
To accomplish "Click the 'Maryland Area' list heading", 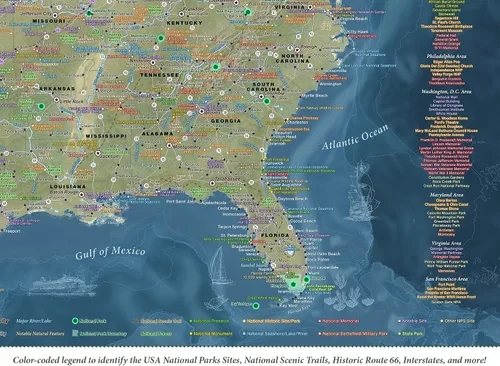I will (446, 195).
